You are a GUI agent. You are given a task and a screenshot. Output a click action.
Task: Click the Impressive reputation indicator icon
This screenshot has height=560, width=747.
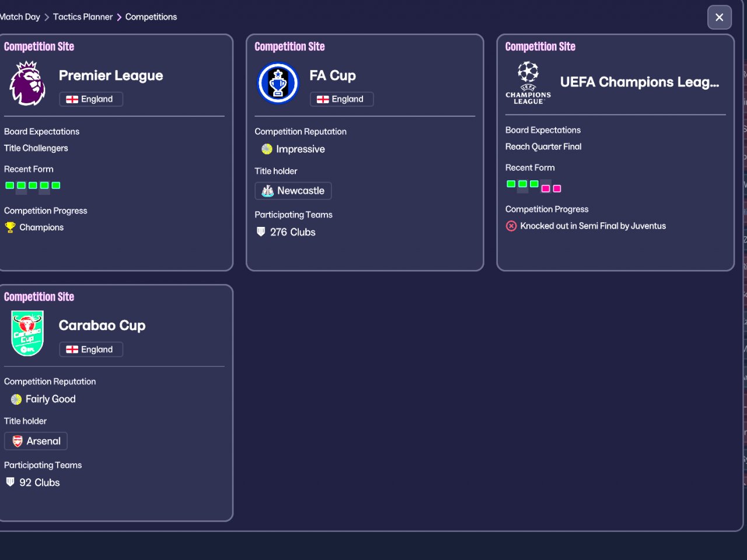267,149
